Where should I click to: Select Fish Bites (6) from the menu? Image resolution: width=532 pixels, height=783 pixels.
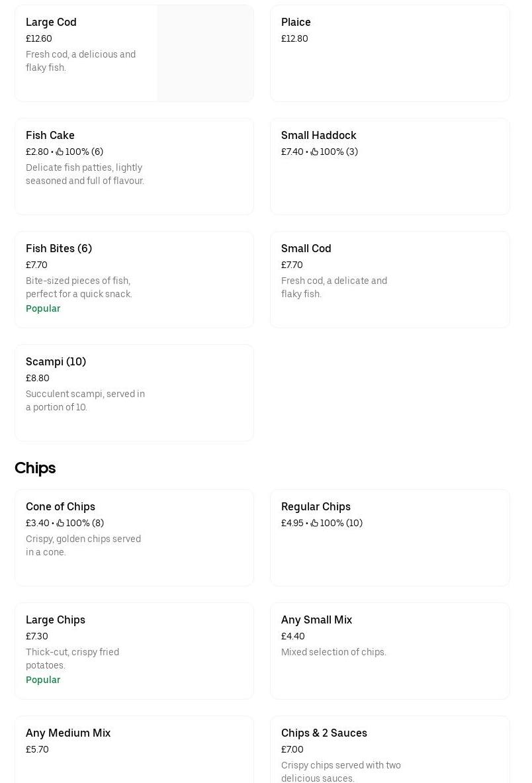point(134,279)
